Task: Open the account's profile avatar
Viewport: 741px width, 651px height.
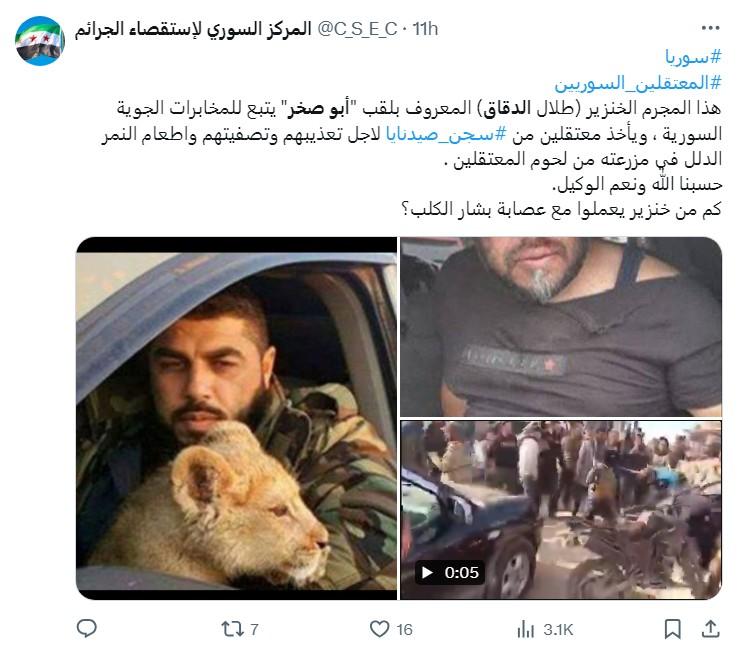Action: coord(40,41)
